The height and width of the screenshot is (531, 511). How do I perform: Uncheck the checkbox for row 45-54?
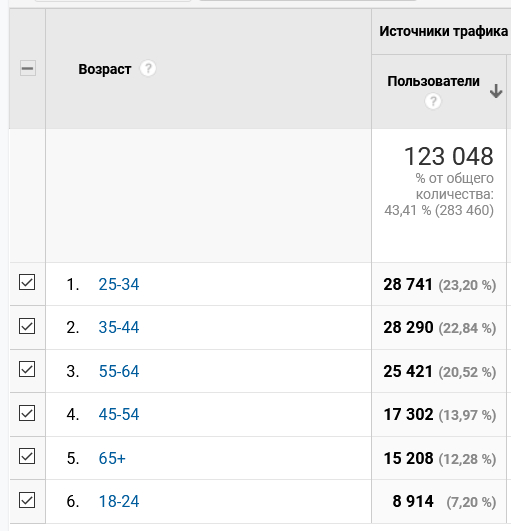(x=27, y=413)
